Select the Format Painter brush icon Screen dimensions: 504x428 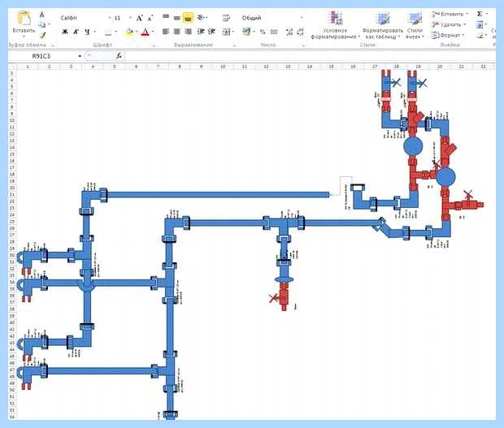click(x=42, y=35)
